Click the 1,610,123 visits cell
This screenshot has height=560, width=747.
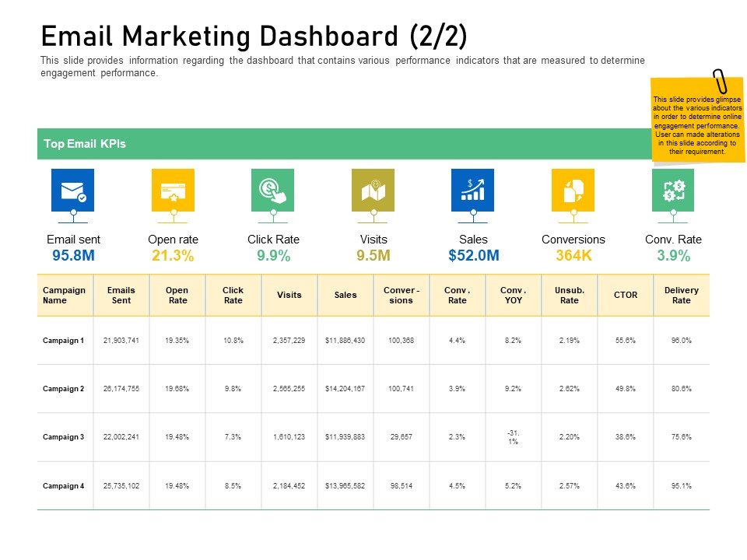[289, 436]
